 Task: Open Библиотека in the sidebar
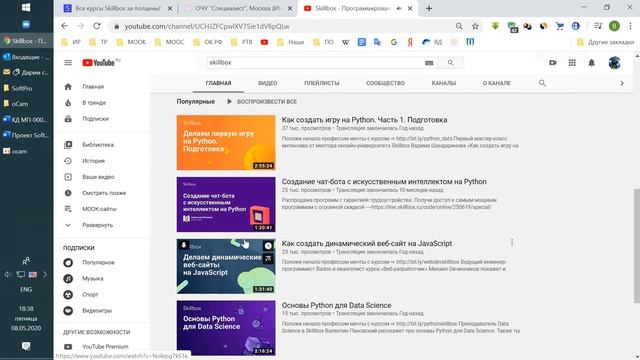coord(98,145)
